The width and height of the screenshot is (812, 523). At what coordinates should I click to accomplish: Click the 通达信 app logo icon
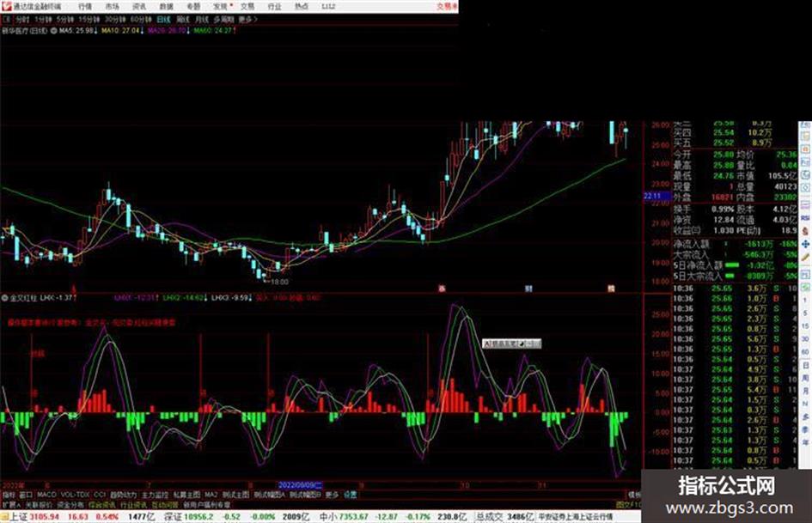[x=7, y=6]
